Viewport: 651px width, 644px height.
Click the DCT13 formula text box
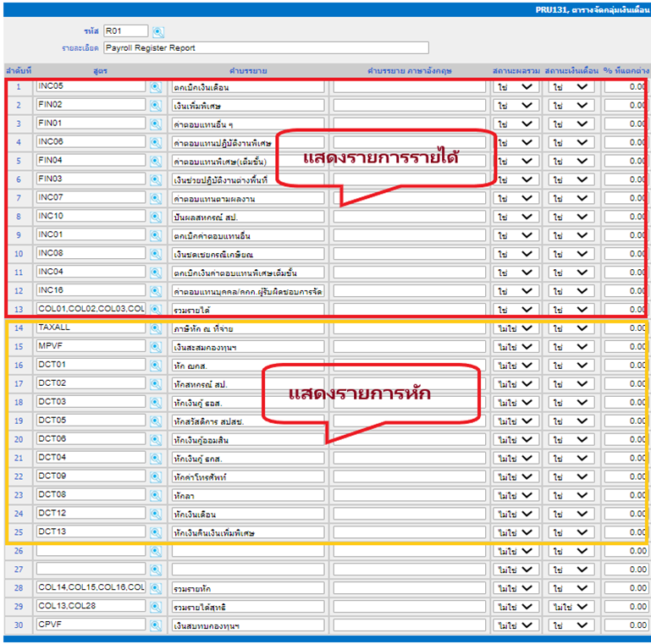tap(91, 532)
